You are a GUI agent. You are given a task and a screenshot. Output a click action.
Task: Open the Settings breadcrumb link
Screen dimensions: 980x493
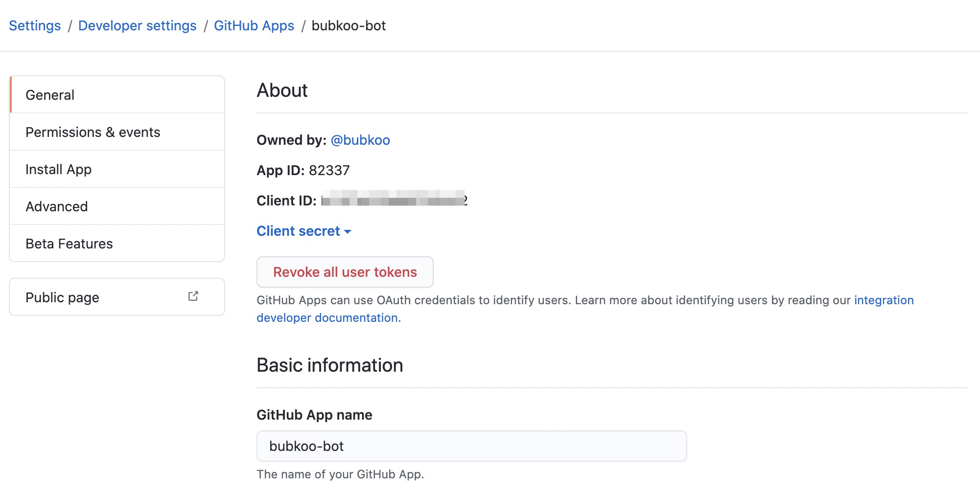tap(35, 25)
